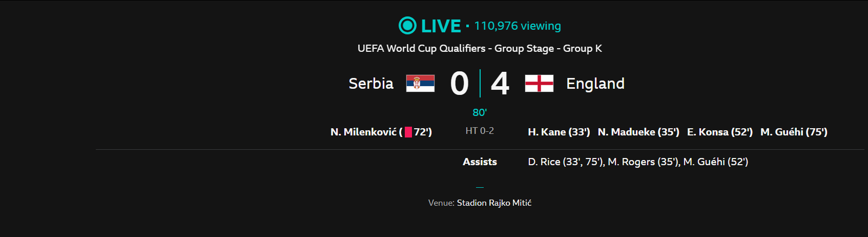Click the 80' match minute indicator

click(x=480, y=112)
